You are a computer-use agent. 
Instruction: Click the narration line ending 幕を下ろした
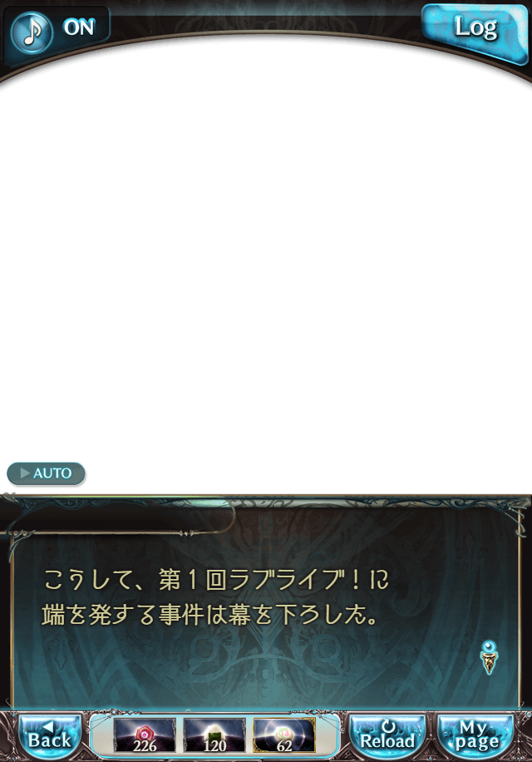coord(209,615)
